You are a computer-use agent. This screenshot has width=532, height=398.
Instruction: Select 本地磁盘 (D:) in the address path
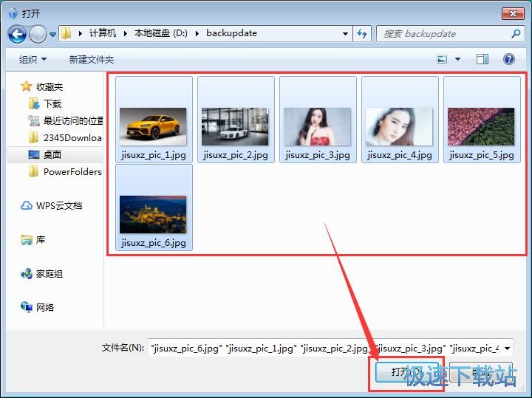(161, 33)
